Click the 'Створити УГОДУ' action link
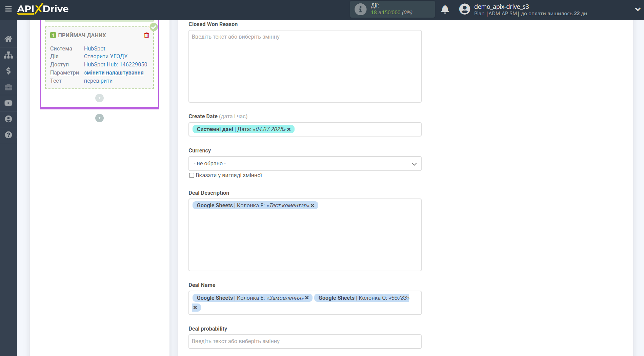Image resolution: width=644 pixels, height=356 pixels. pos(106,56)
